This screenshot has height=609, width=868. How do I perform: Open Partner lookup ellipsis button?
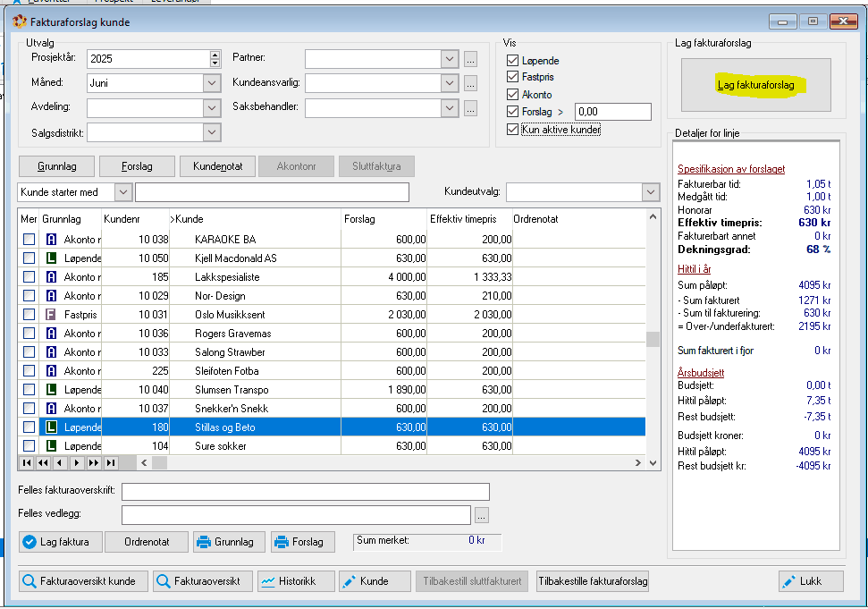point(470,59)
